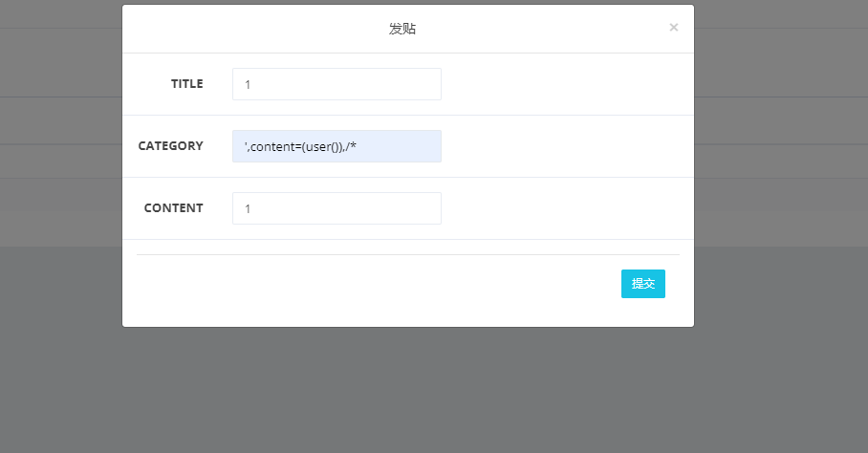The height and width of the screenshot is (453, 868).
Task: Click the TITLE field label
Action: 186,84
